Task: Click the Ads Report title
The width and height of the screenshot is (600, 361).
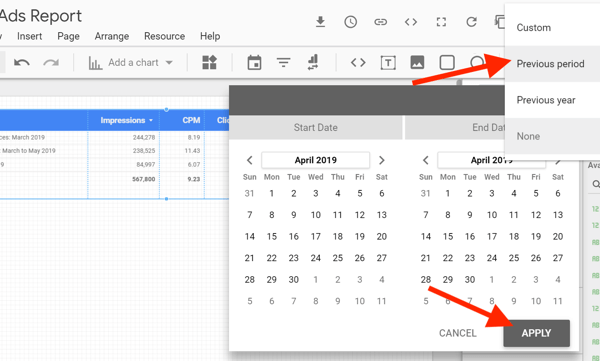Action: point(41,16)
